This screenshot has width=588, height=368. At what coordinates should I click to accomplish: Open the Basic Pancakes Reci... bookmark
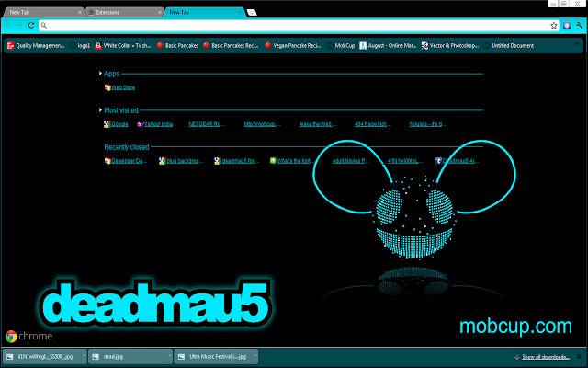231,46
